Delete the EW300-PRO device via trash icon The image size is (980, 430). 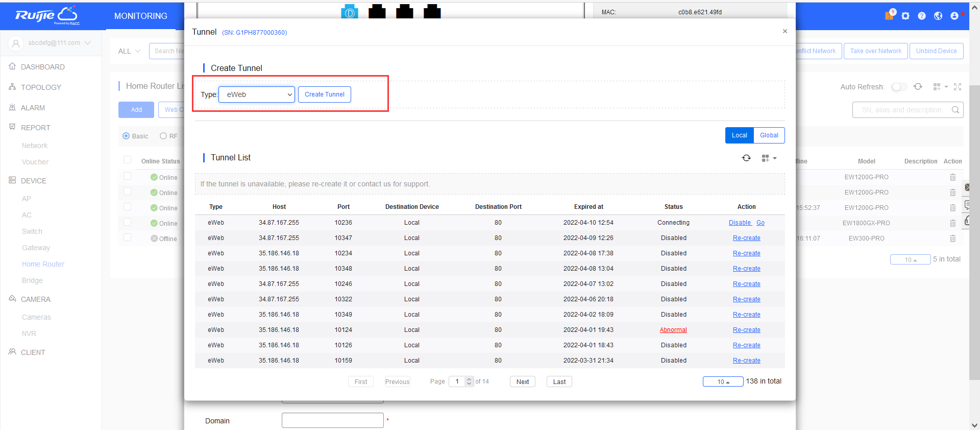[x=952, y=238]
